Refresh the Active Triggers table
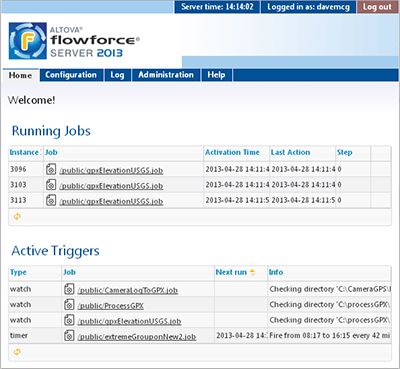This screenshot has height=369, width=400. point(17,352)
